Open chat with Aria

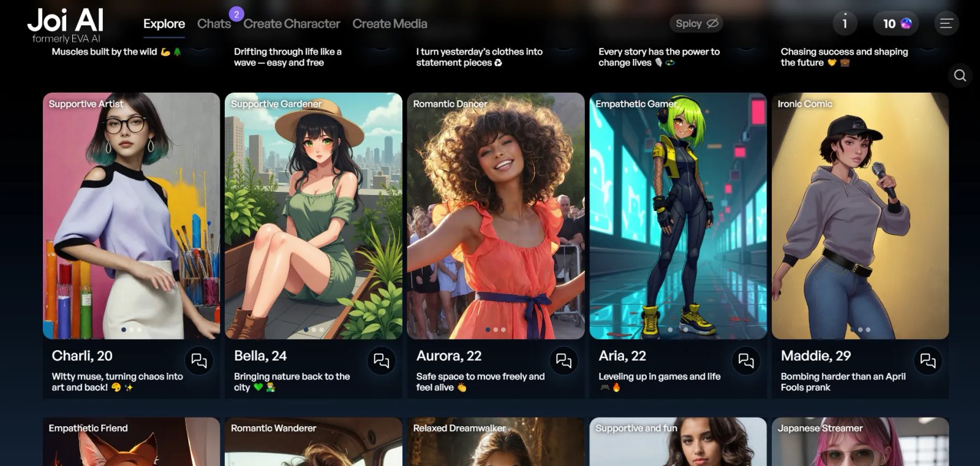(x=745, y=361)
